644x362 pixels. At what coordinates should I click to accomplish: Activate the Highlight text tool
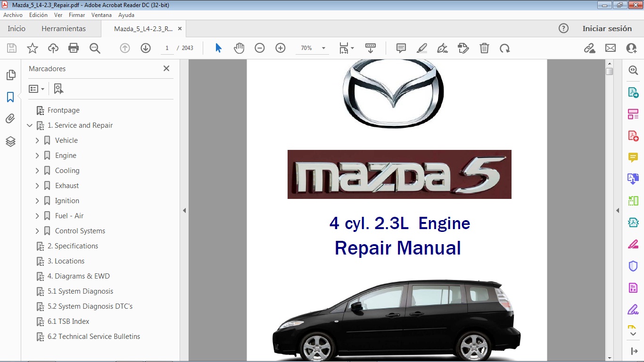421,48
